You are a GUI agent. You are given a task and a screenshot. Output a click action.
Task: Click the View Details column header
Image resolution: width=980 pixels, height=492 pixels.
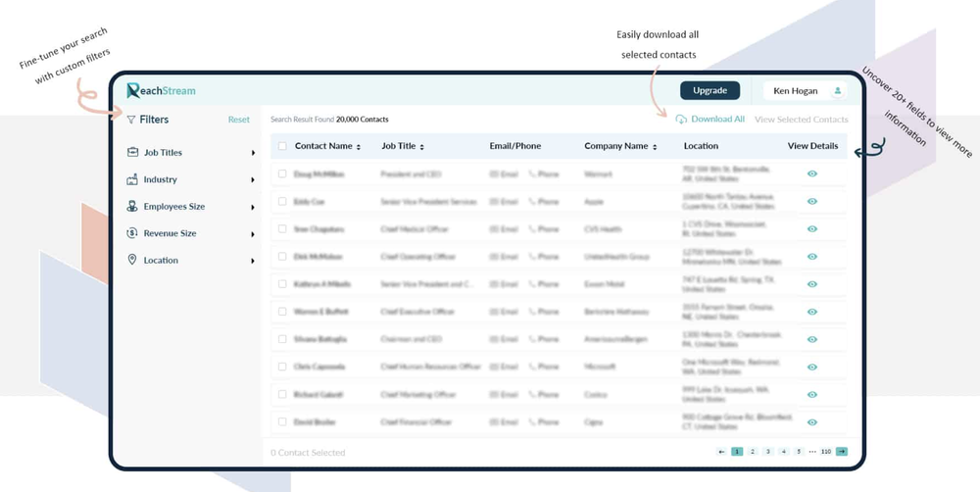[x=812, y=146]
